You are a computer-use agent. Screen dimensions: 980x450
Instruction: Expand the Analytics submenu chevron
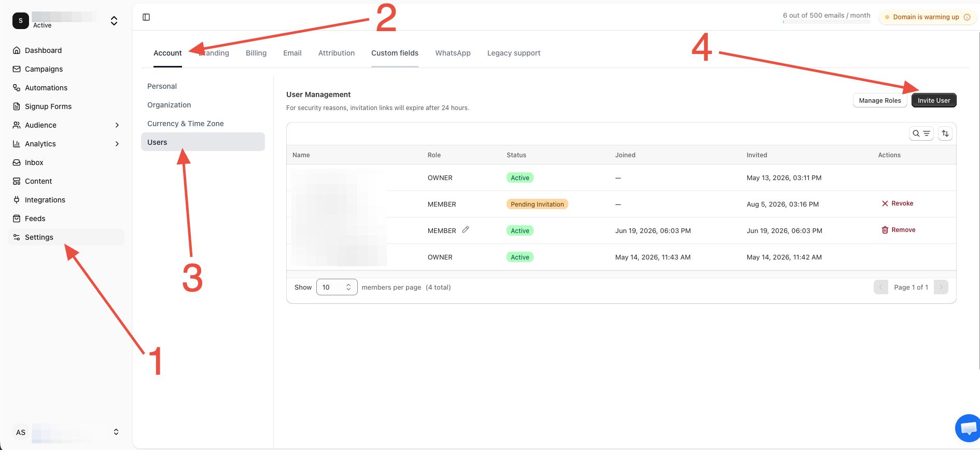click(x=117, y=144)
